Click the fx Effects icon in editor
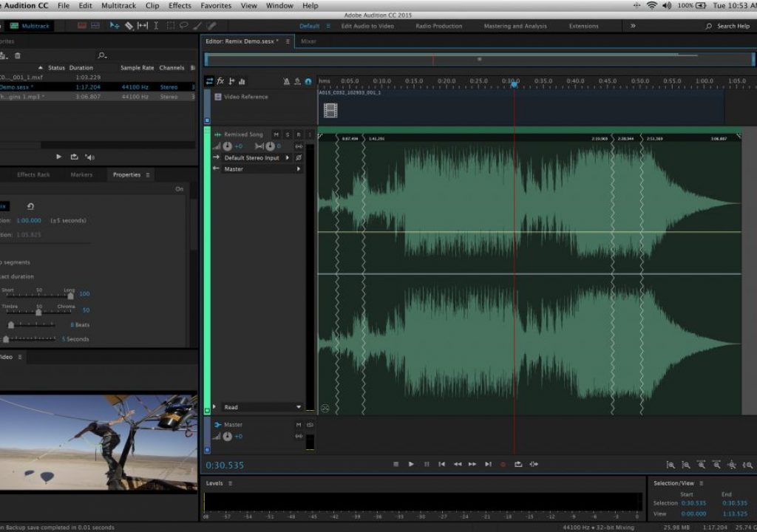The width and height of the screenshot is (757, 532). pos(220,81)
